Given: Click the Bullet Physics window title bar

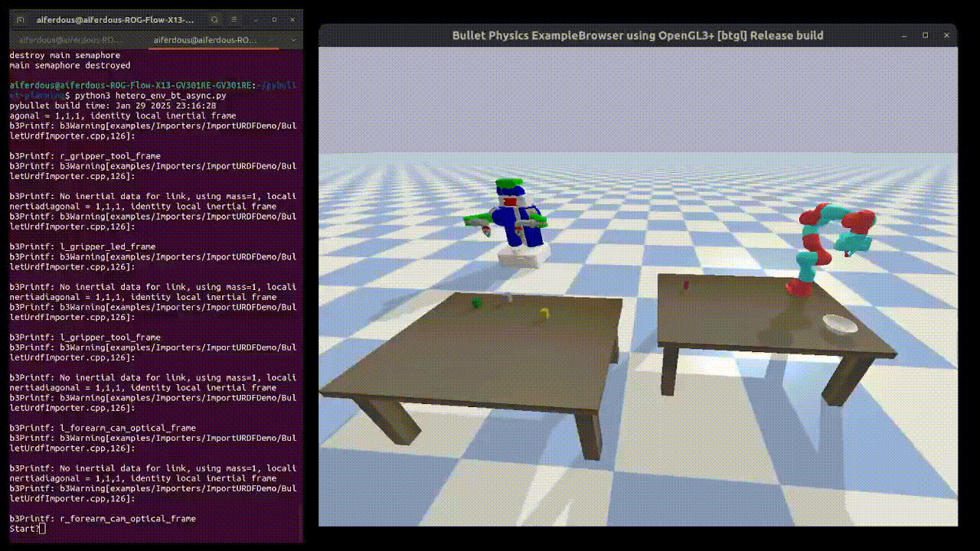Looking at the screenshot, I should 639,35.
